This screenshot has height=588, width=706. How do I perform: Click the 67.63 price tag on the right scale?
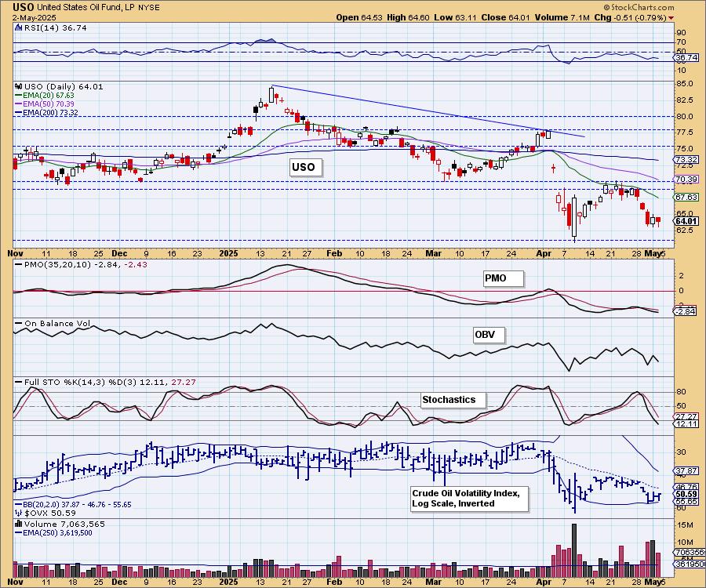(686, 197)
